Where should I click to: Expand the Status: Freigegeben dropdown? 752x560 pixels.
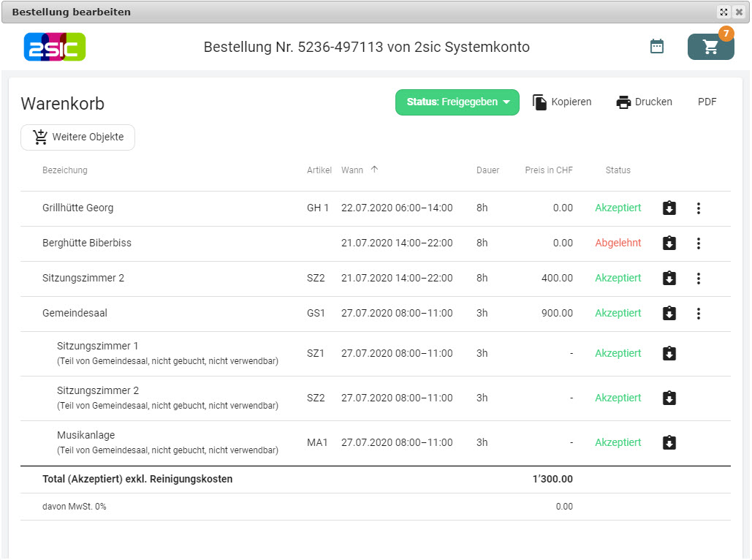[x=457, y=102]
